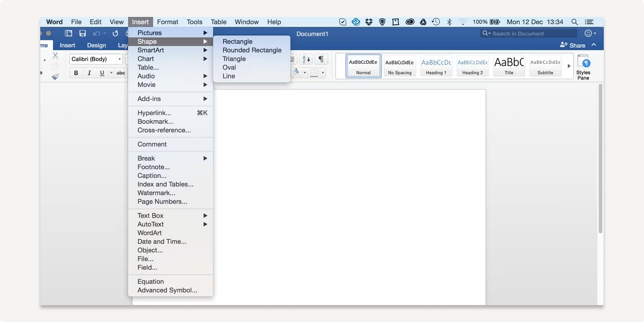This screenshot has width=644, height=322.
Task: Apply Strikethrough abc formatting
Action: (121, 73)
